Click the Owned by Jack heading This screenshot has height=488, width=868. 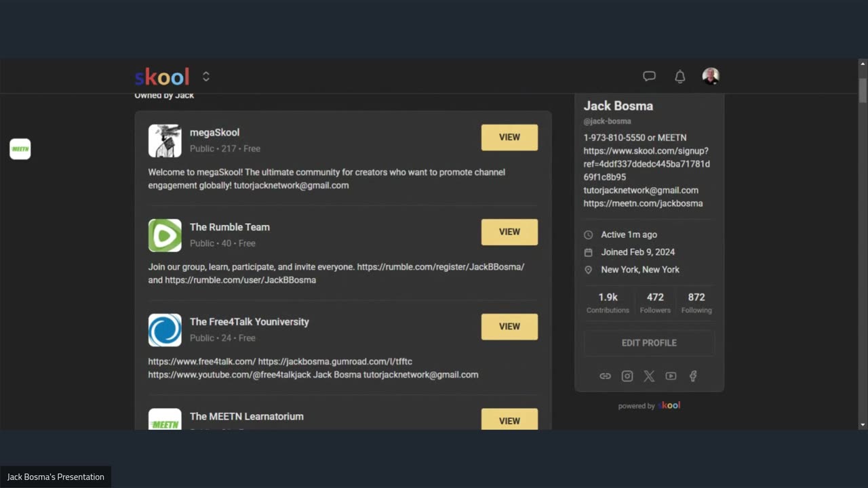point(164,96)
